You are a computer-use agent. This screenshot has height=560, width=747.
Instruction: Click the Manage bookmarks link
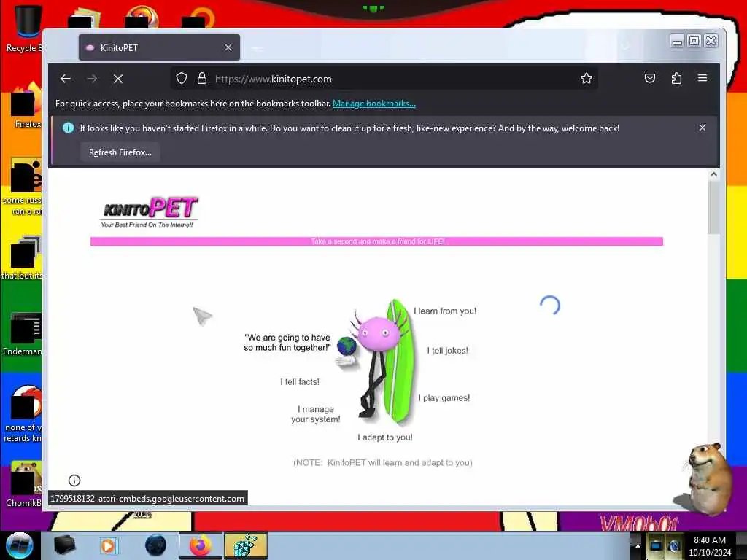[374, 104]
